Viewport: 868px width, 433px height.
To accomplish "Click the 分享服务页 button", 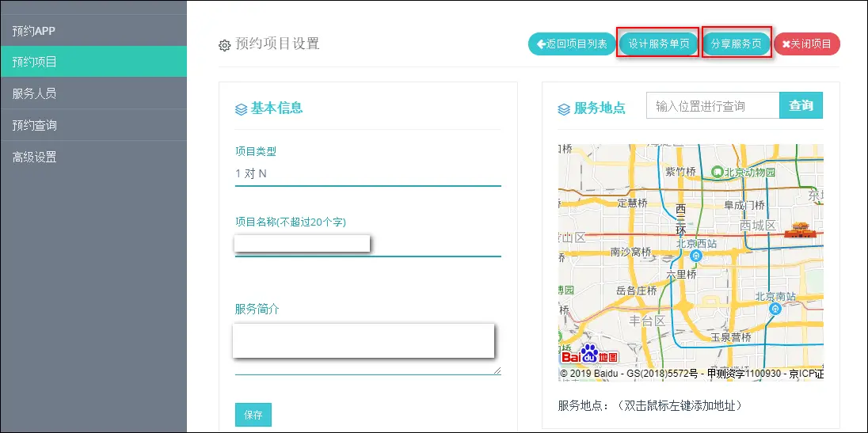I will coord(736,44).
